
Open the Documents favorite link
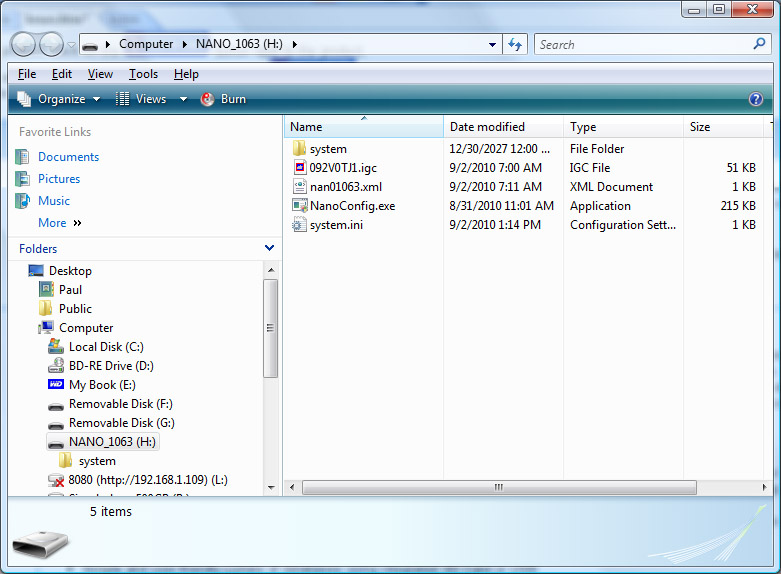tap(68, 157)
